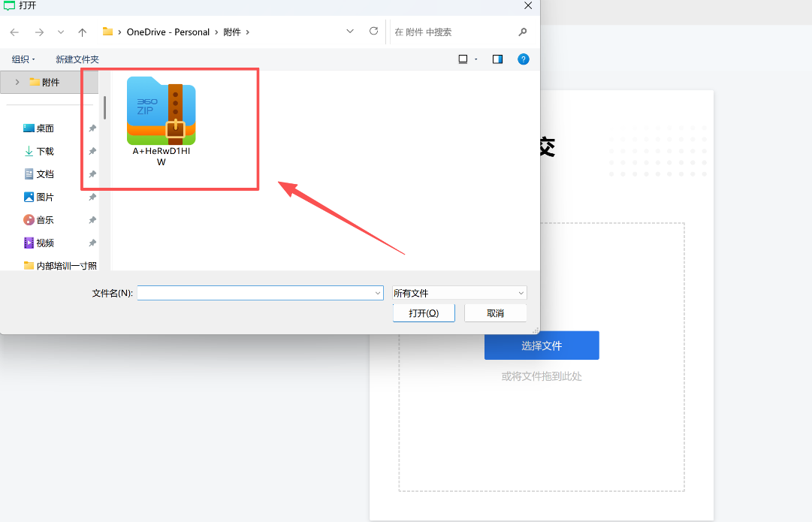Select the A+HeRwD1HIW zip file
The image size is (812, 522).
click(161, 120)
